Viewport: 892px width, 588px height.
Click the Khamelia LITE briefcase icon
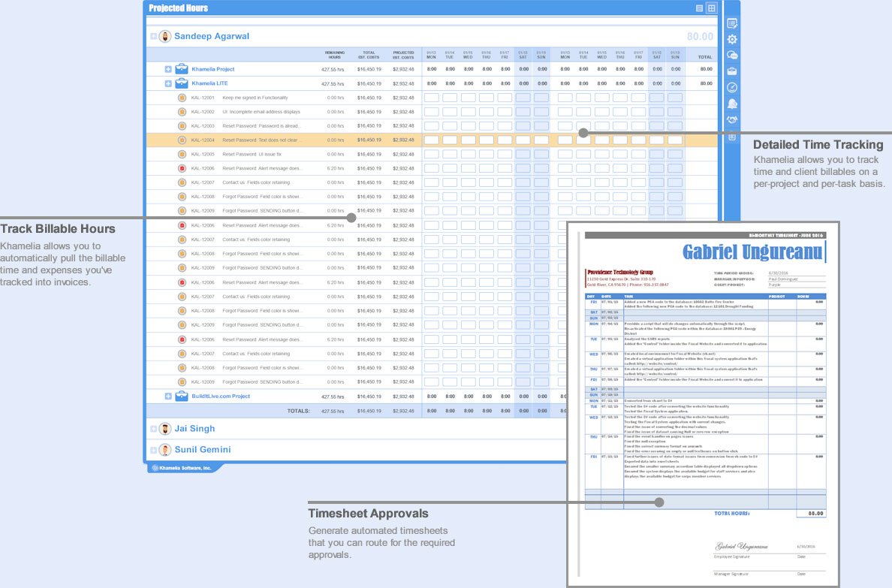click(182, 83)
